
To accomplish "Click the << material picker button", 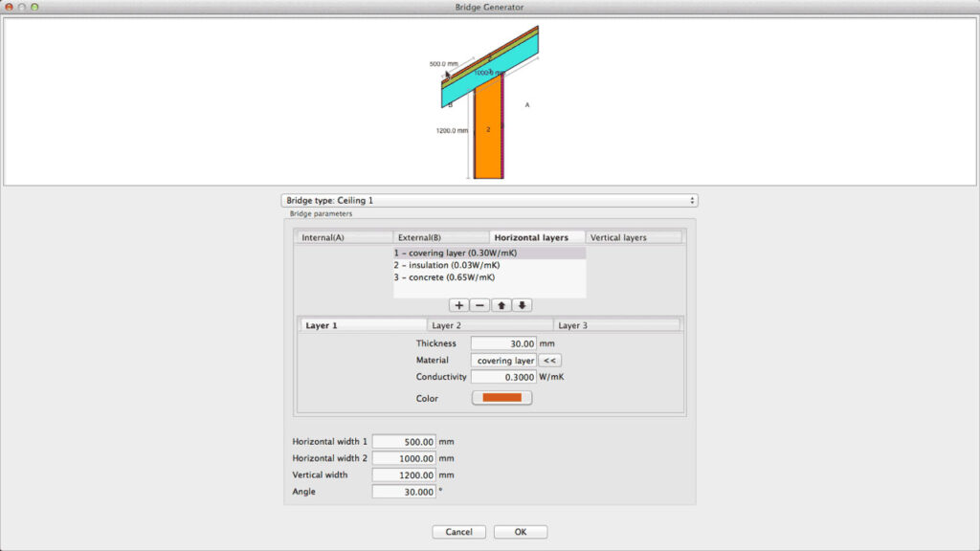I will pos(549,361).
